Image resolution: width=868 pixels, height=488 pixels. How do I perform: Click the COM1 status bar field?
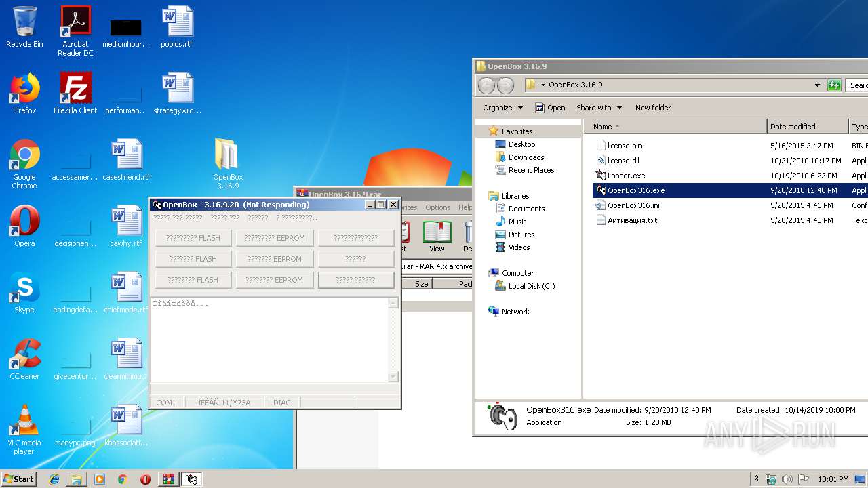point(166,403)
